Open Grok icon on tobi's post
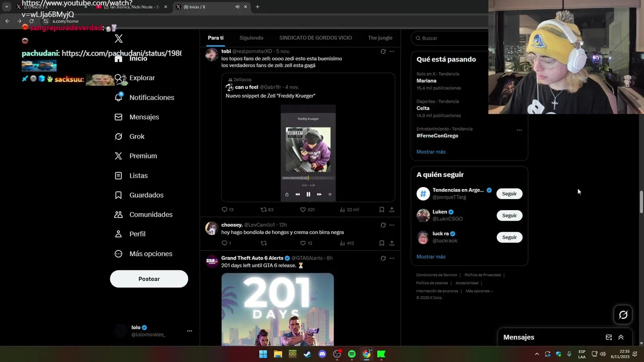This screenshot has height=362, width=644. [x=383, y=51]
